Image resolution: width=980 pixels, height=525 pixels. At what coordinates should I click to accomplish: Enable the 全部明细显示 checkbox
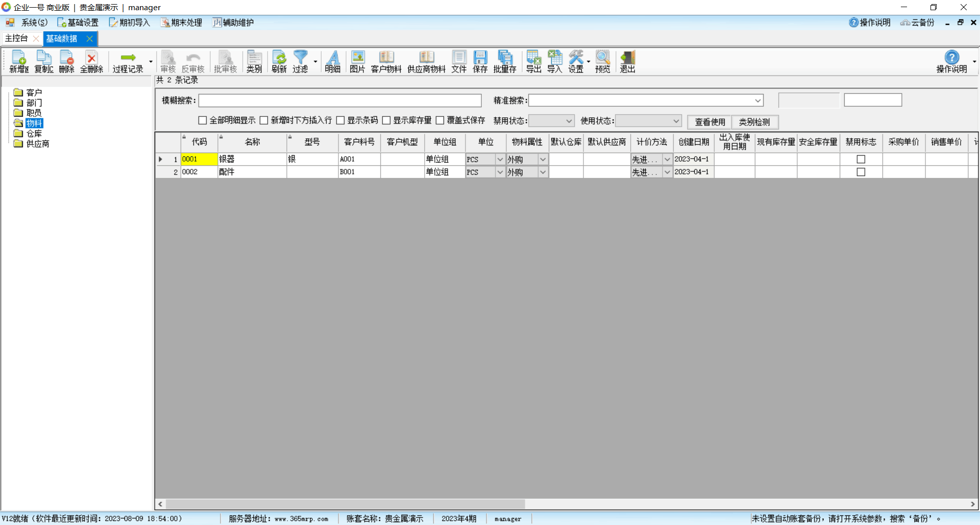click(203, 120)
